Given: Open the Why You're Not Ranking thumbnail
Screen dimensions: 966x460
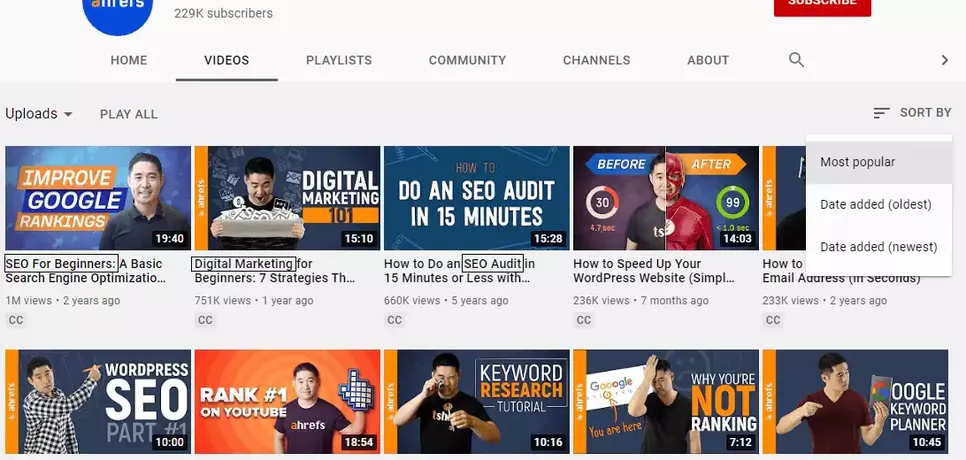Looking at the screenshot, I should click(x=666, y=401).
